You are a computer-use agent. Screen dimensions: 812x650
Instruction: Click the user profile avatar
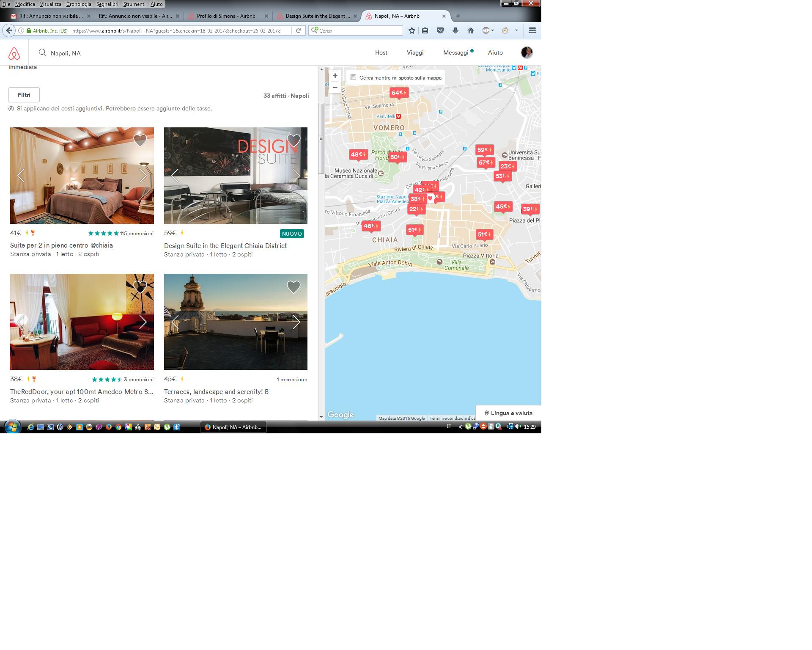pyautogui.click(x=527, y=52)
